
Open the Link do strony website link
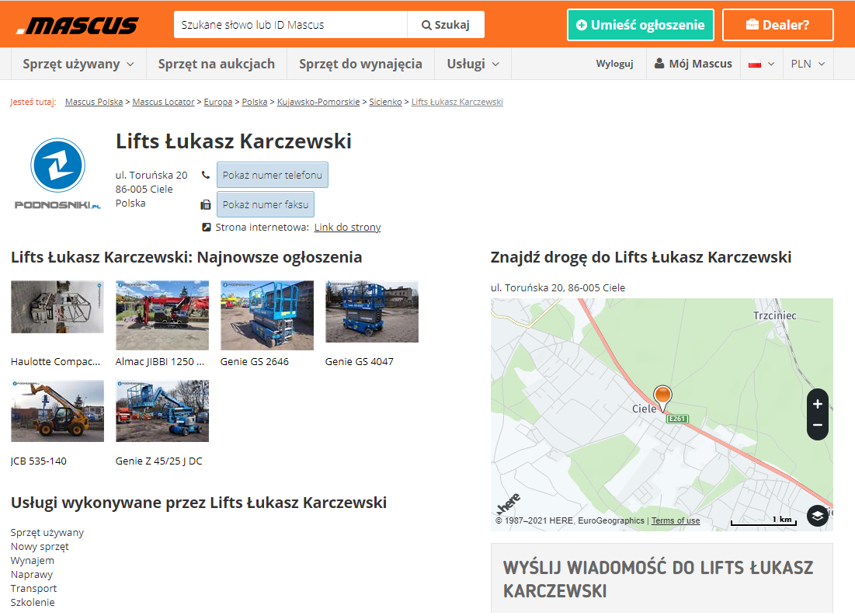tap(347, 228)
